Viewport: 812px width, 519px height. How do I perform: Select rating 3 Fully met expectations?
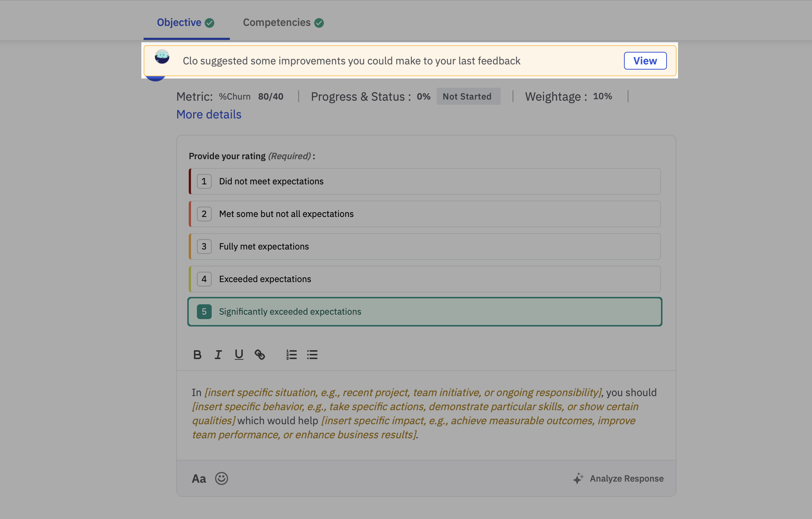pos(425,247)
